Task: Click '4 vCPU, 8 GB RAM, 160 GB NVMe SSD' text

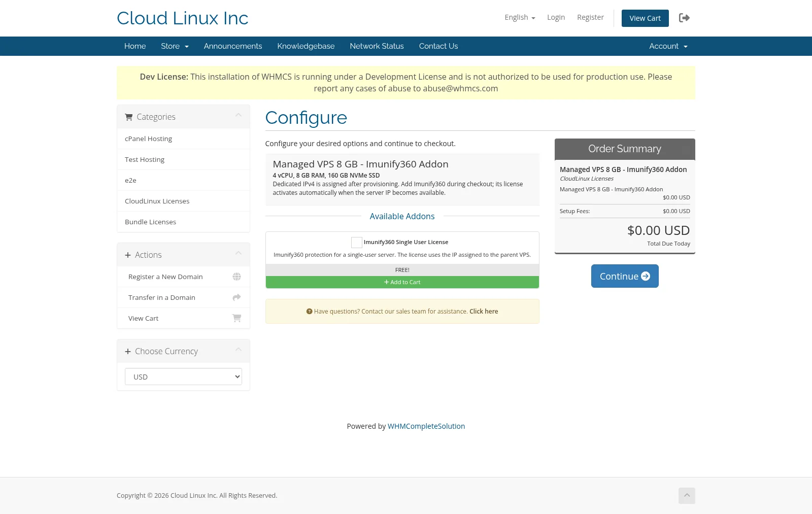Action: point(326,176)
